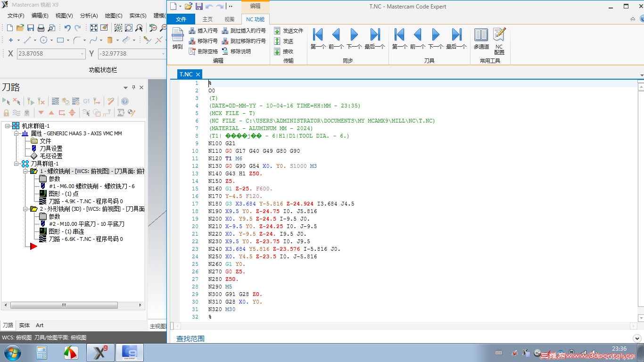The width and height of the screenshot is (644, 362).
Task: Select 刀路 - 4.9K - T.NC tree item
Action: [x=86, y=201]
